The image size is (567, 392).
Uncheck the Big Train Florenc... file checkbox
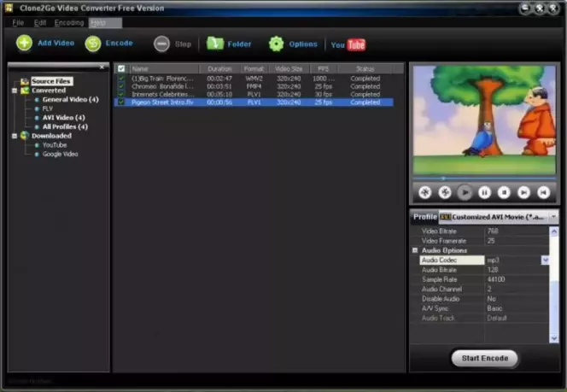[121, 79]
